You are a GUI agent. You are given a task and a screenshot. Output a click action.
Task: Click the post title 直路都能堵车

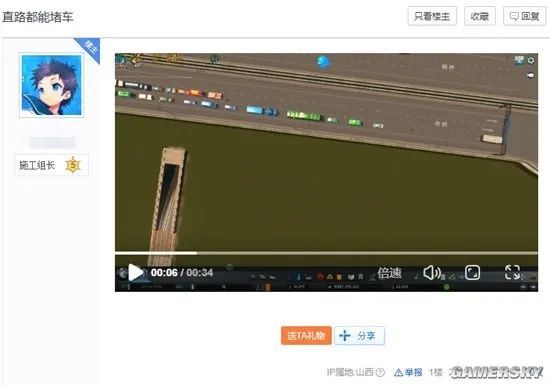pyautogui.click(x=38, y=17)
